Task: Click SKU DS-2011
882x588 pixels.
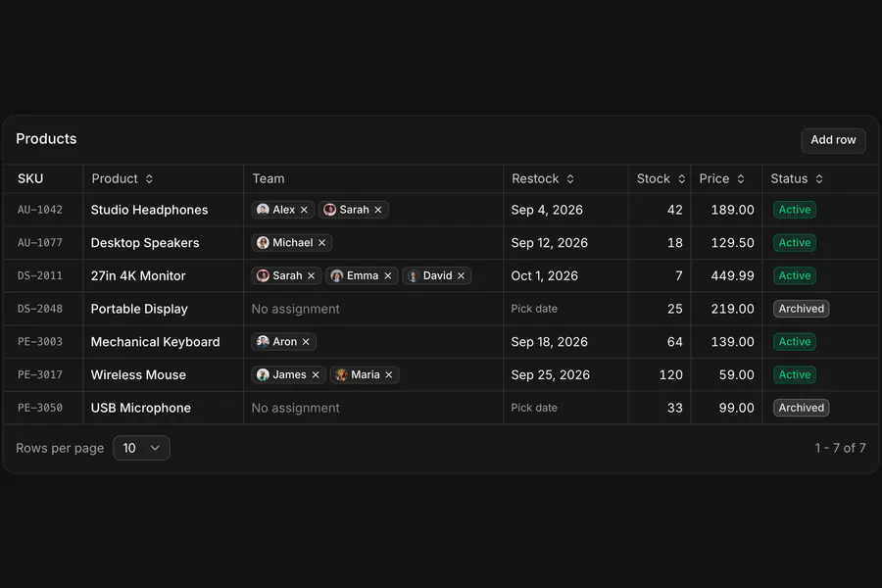Action: point(40,275)
